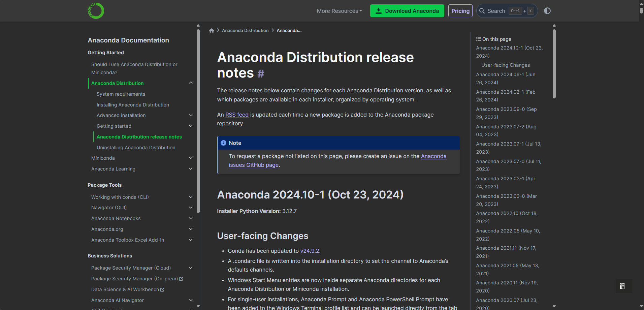This screenshot has width=644, height=310.
Task: Jump to Anaconda 2022.05 (May 10, 2022)
Action: [x=508, y=235]
